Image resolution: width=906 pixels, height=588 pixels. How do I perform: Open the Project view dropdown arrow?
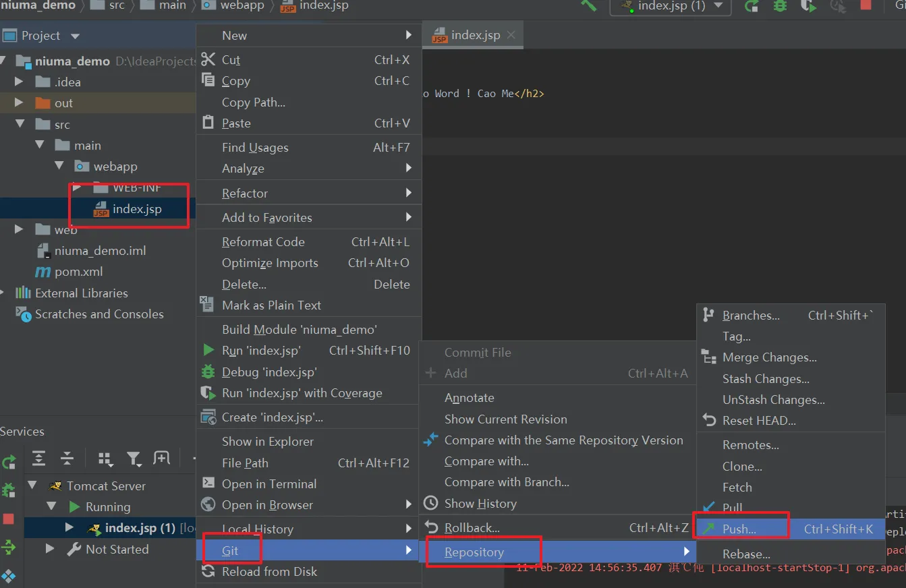(x=75, y=36)
